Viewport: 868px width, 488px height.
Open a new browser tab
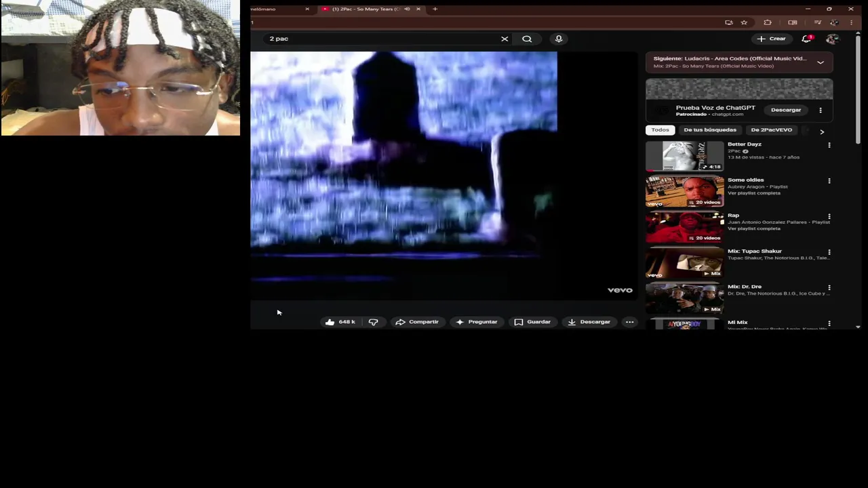435,9
